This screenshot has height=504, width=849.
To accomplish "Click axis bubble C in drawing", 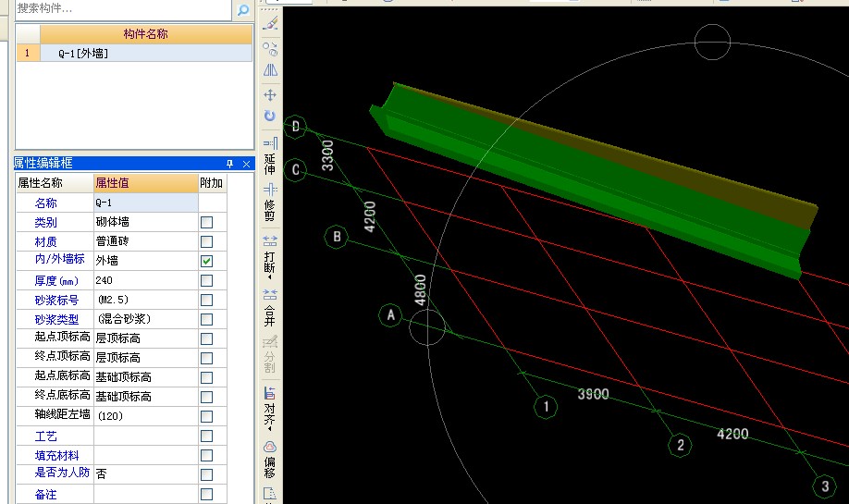I will [x=295, y=170].
